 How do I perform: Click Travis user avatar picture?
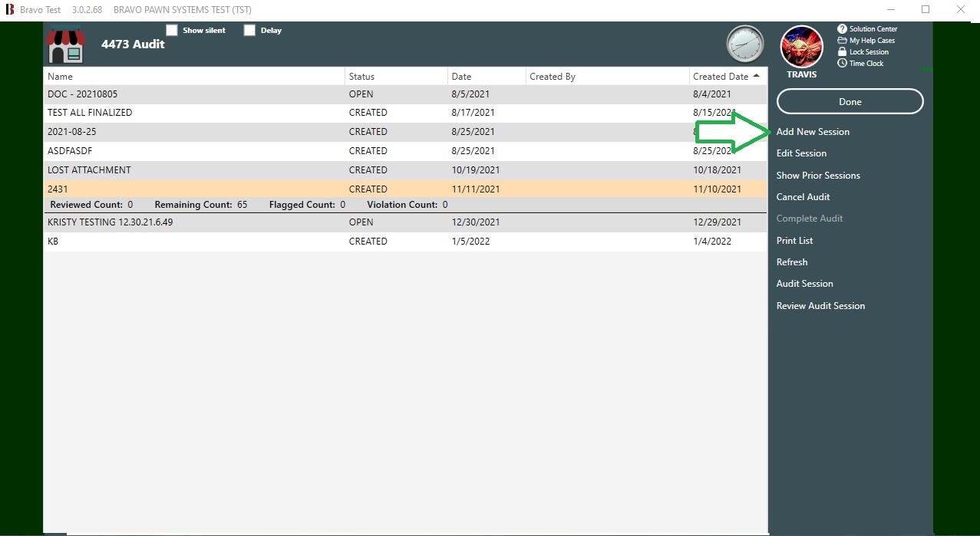pos(801,47)
